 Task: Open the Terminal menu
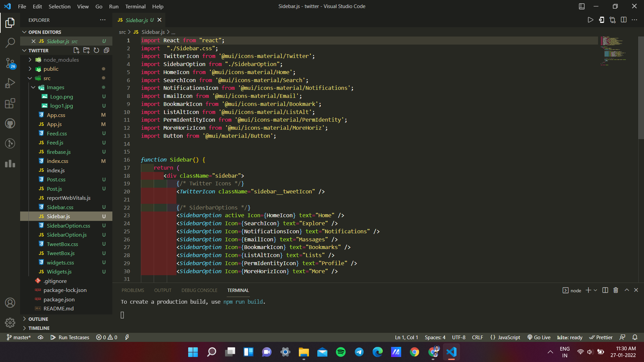pos(135,6)
